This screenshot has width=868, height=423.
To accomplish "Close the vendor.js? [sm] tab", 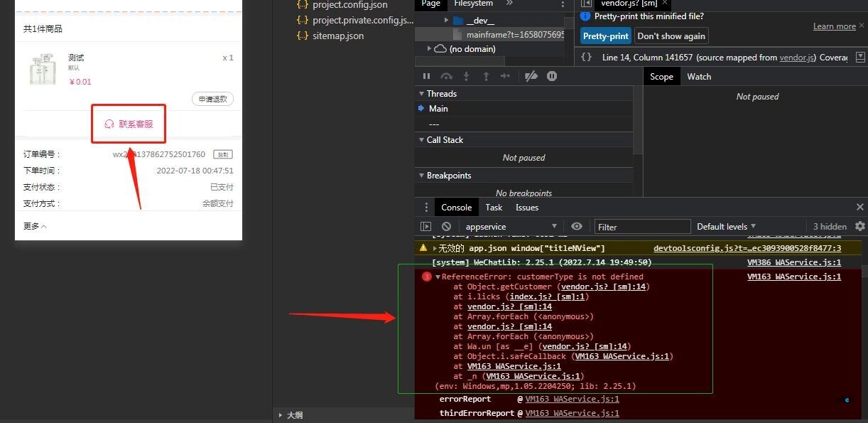I will pyautogui.click(x=666, y=3).
